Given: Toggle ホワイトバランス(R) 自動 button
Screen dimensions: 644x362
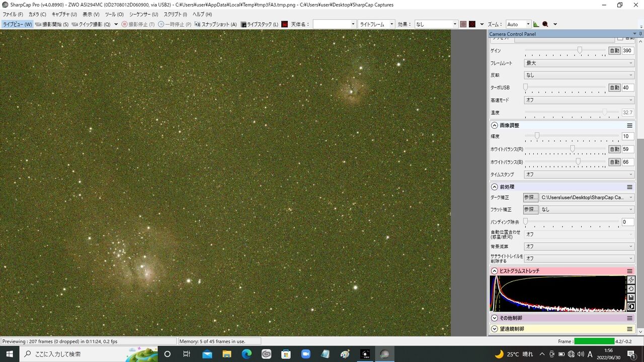Looking at the screenshot, I should (x=614, y=149).
